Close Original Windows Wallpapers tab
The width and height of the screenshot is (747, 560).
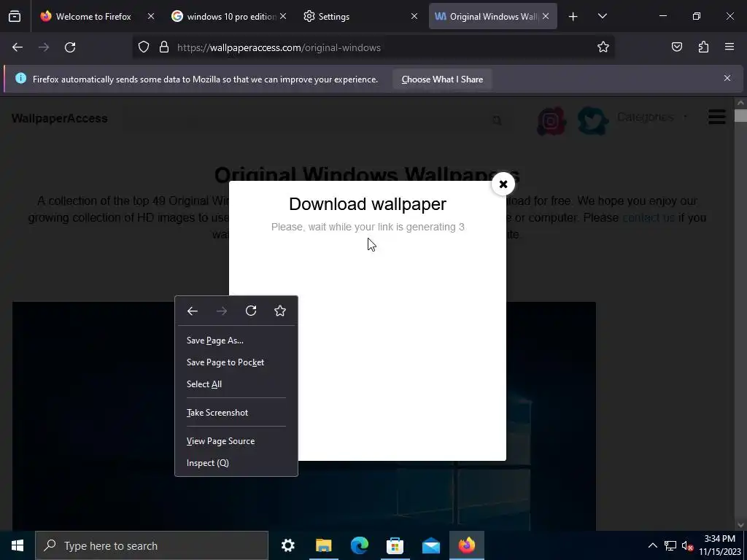click(x=546, y=17)
